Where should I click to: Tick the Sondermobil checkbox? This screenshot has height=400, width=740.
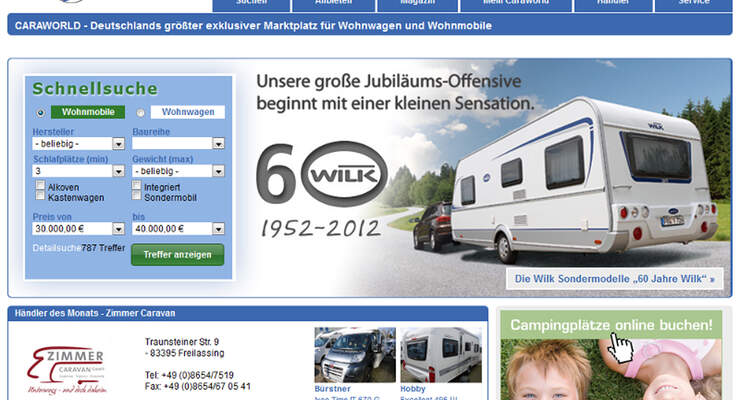tap(136, 195)
